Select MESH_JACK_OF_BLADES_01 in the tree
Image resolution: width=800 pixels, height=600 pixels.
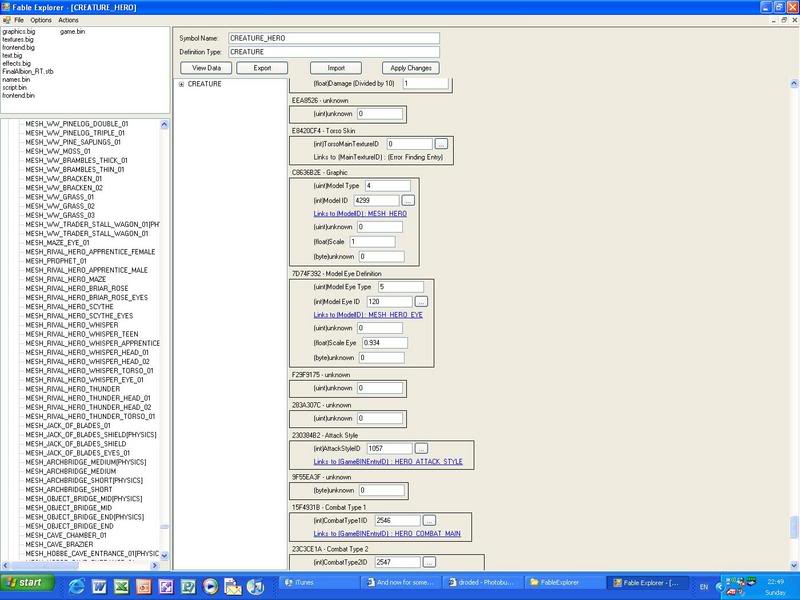point(68,424)
